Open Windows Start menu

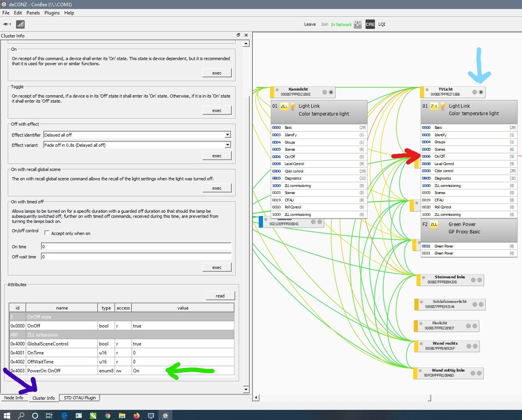pos(7,415)
